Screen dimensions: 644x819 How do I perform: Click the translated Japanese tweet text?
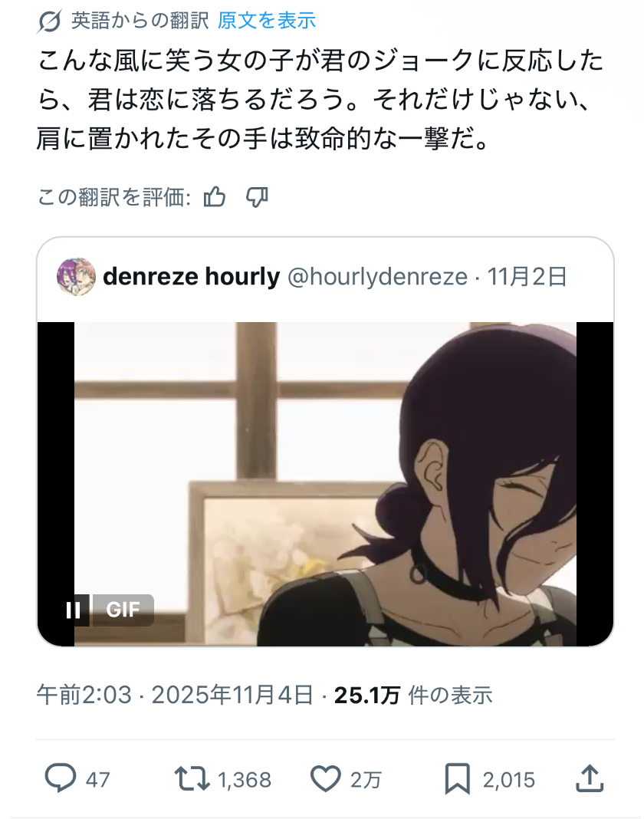(x=320, y=100)
